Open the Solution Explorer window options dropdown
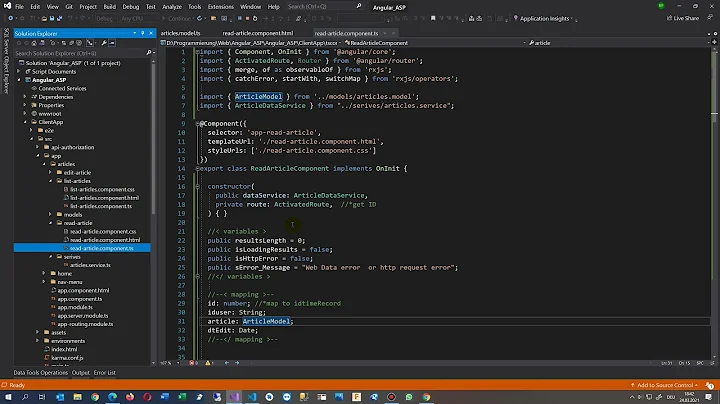Viewport: 720px width, 404px height. (135, 33)
